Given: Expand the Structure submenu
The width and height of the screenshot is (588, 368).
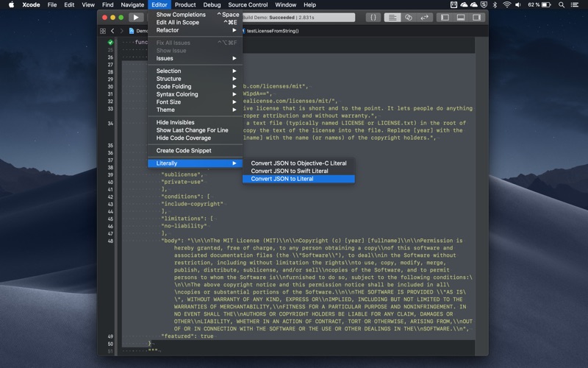Looking at the screenshot, I should tap(195, 79).
